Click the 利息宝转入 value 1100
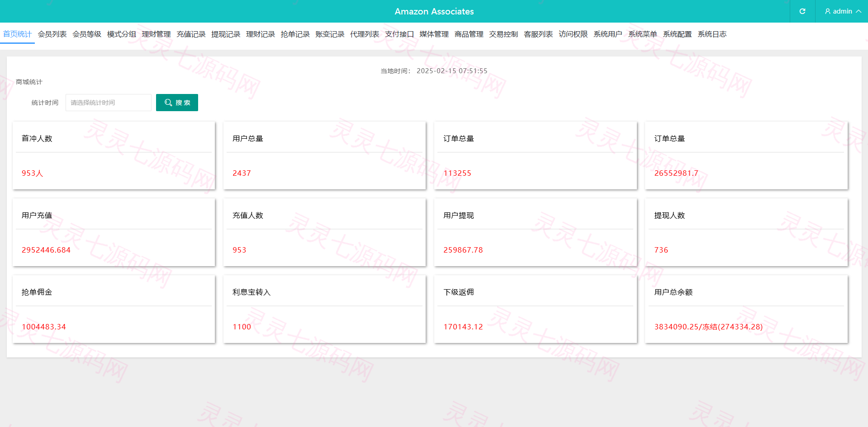Screen dimensions: 868x427 click(242, 327)
